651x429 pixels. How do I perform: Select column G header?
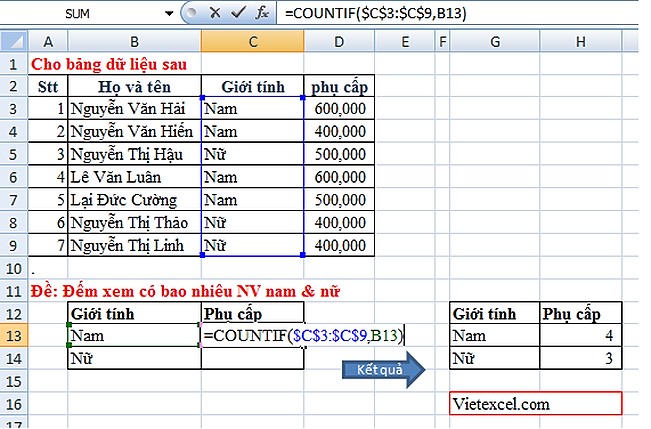(495, 41)
